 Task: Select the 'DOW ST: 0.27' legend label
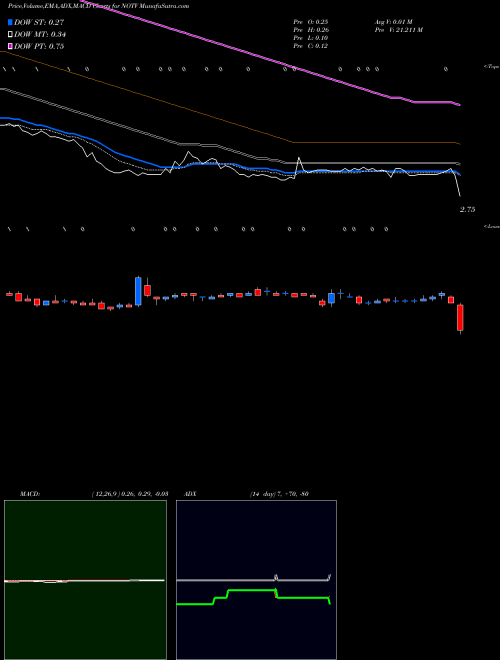tap(39, 22)
